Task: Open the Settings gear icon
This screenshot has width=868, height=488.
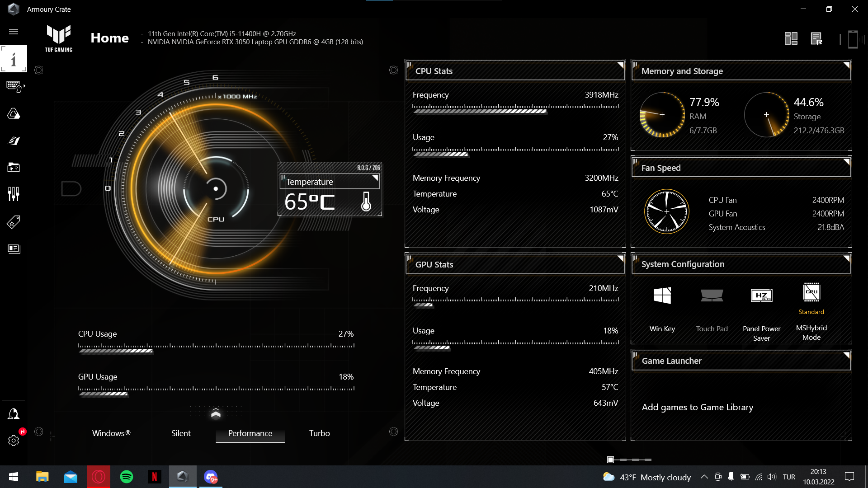Action: pyautogui.click(x=14, y=441)
